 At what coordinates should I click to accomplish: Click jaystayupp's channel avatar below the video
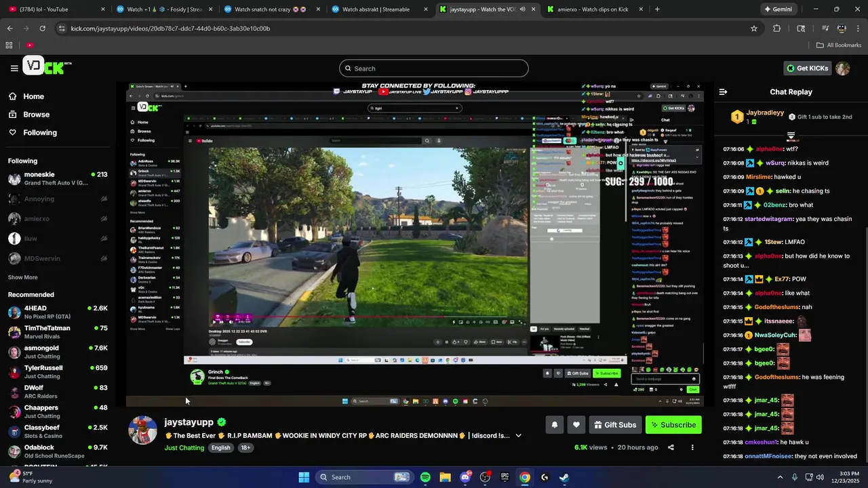tap(142, 430)
